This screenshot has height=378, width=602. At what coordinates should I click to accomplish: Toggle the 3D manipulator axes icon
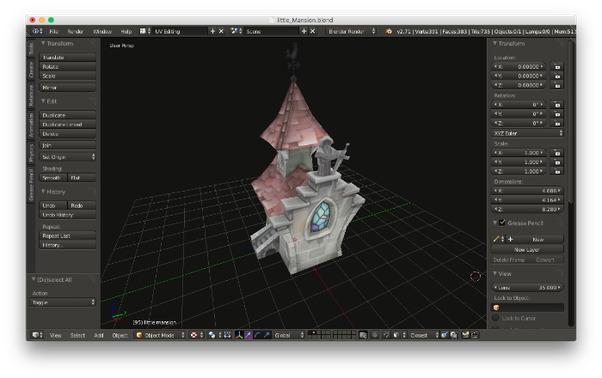239,335
